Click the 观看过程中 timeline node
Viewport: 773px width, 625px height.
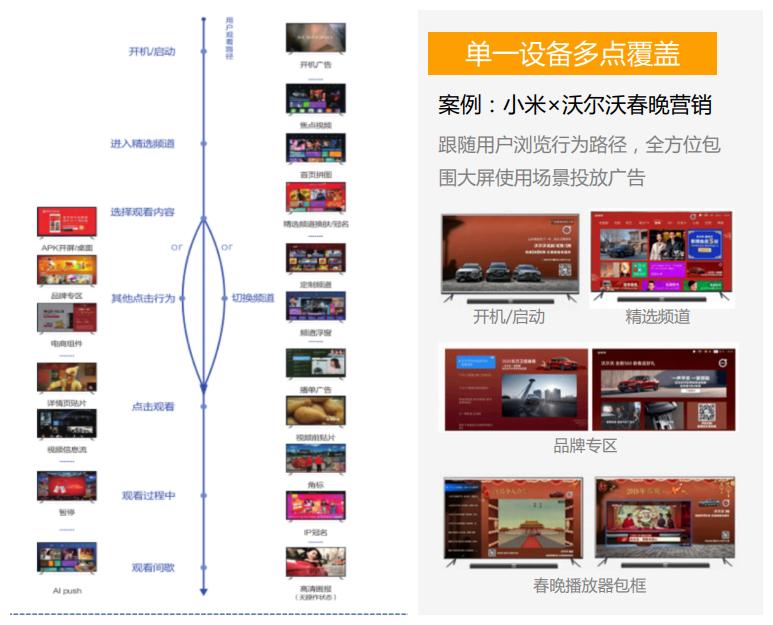click(x=204, y=495)
